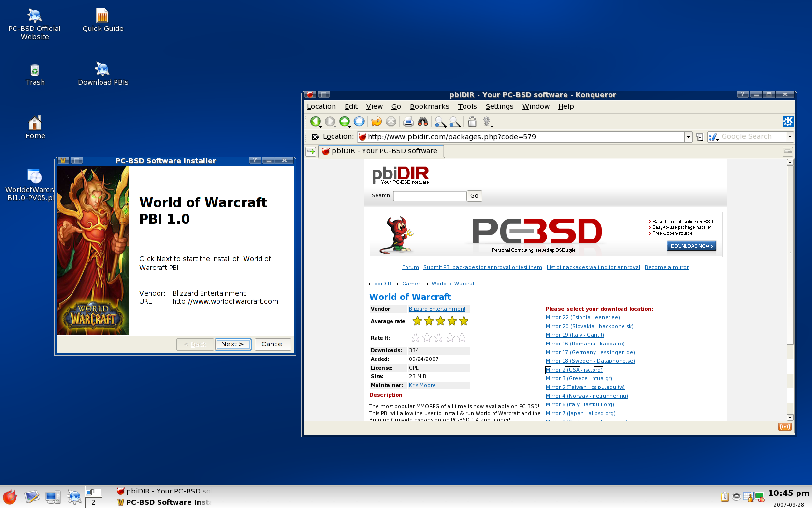Follow the Kris Moore maintainer link

point(422,385)
